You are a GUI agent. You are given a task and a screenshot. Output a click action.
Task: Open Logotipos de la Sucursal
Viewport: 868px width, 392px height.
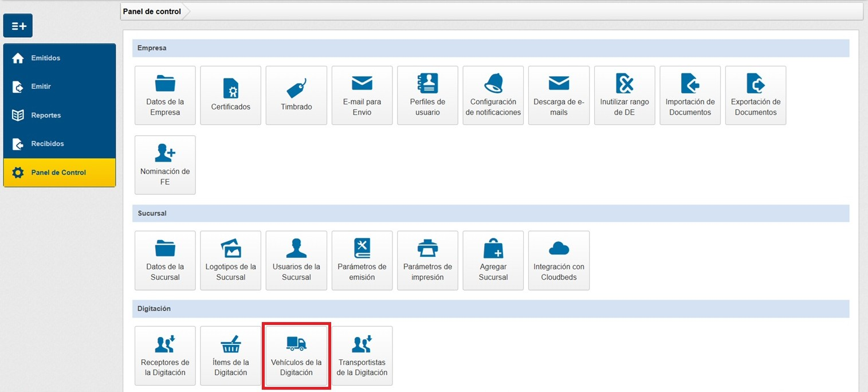click(230, 260)
